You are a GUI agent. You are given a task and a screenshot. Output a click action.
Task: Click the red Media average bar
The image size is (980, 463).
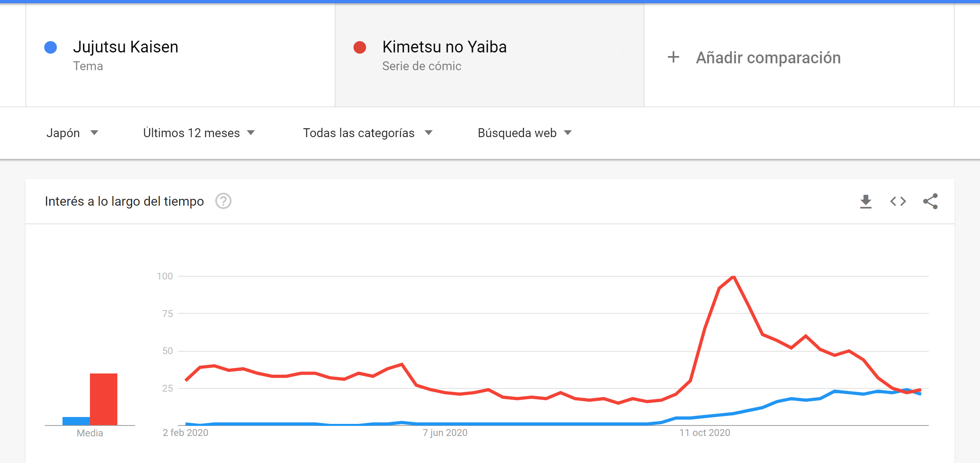[x=104, y=399]
